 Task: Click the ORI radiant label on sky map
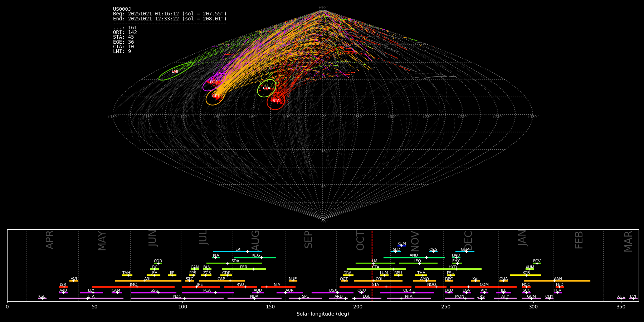pos(216,96)
